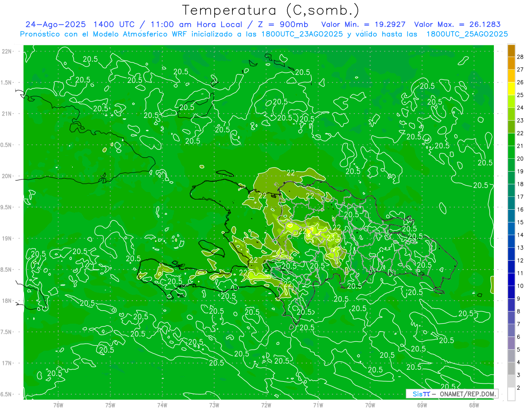532x411 pixels.
Task: Click forecast end time "1800UTC_25AGO2025"
Action: click(x=467, y=34)
